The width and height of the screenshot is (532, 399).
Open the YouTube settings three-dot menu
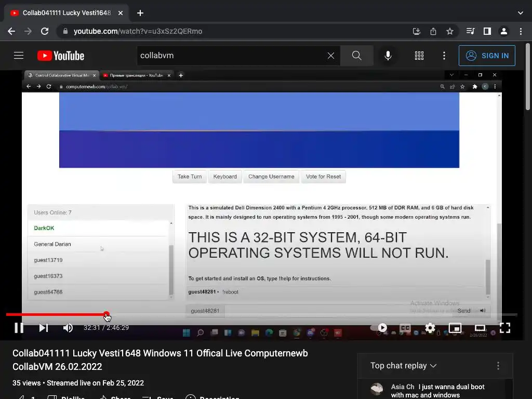[x=444, y=56]
